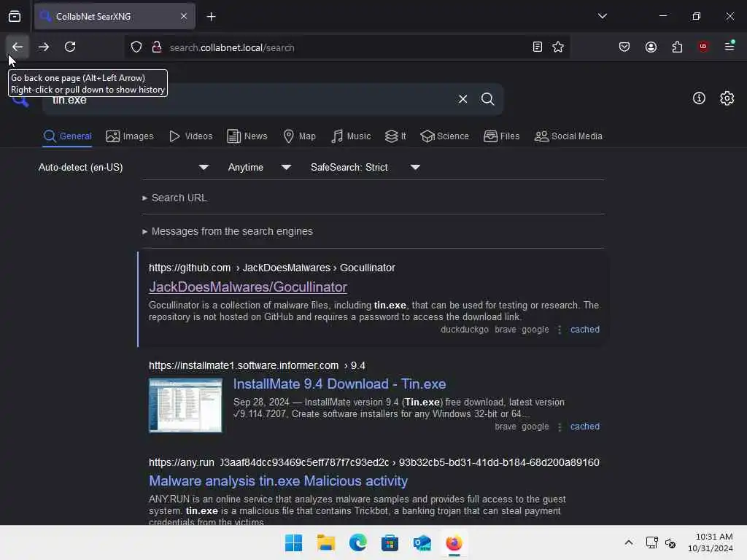The height and width of the screenshot is (560, 747).
Task: Open the Firefox application menu
Action: pyautogui.click(x=729, y=46)
